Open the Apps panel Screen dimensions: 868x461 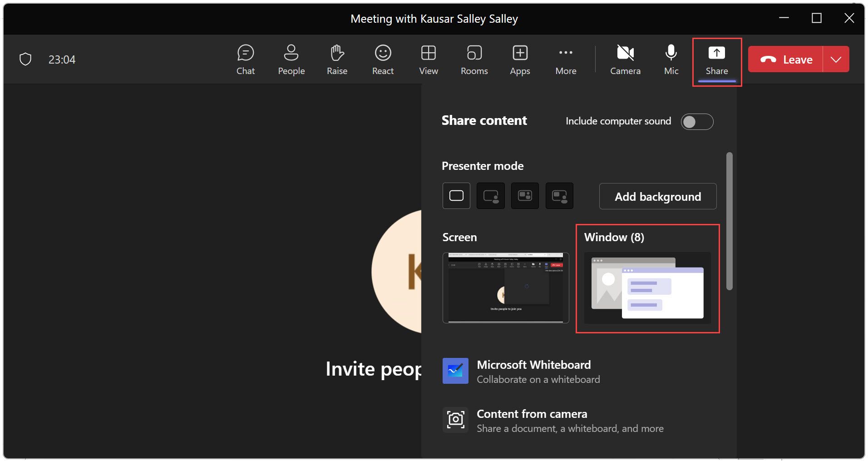click(x=520, y=59)
